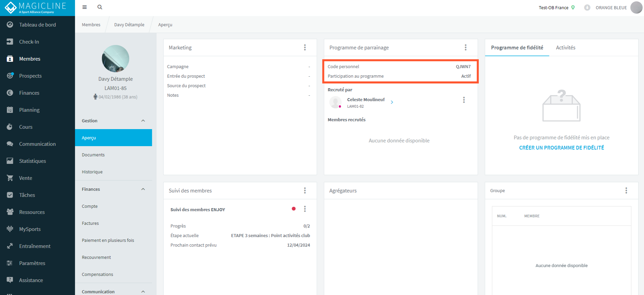
Task: Click Davy Détample breadcrumb
Action: [129, 25]
